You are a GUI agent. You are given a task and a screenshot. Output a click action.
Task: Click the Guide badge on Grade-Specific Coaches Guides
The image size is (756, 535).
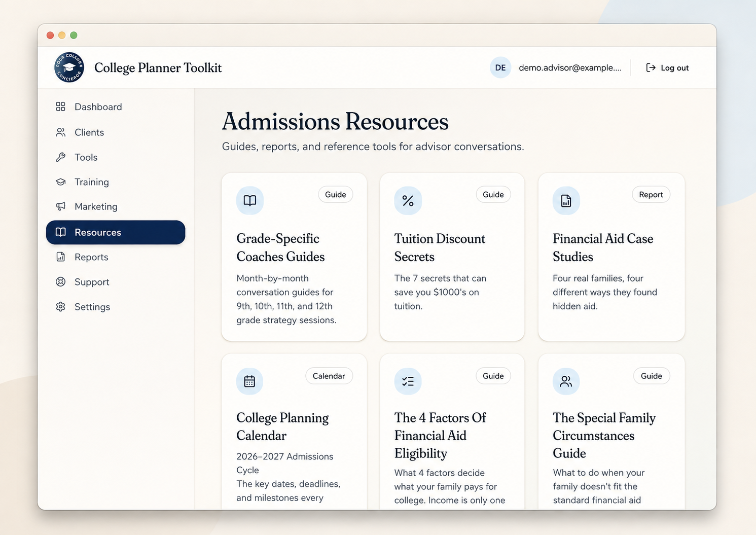pyautogui.click(x=336, y=195)
